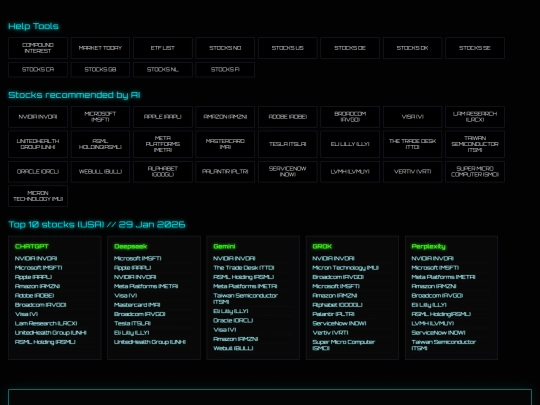Click Palantir (PLTR) in GROK list

click(334, 314)
